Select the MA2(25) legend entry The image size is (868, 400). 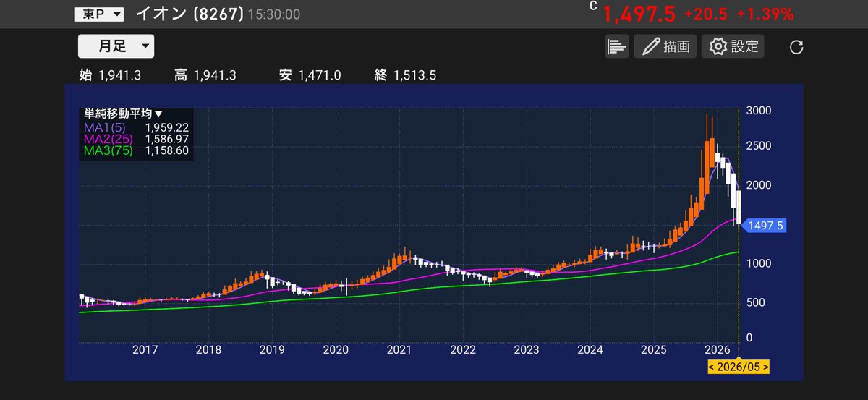click(x=108, y=139)
